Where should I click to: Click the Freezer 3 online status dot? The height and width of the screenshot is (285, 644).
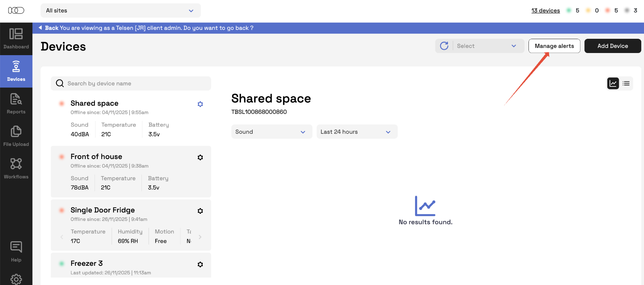pos(61,264)
